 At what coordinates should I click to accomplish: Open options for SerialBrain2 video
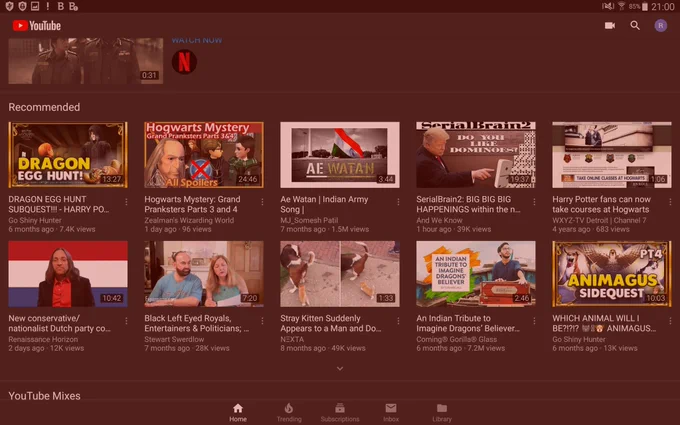[x=534, y=202]
